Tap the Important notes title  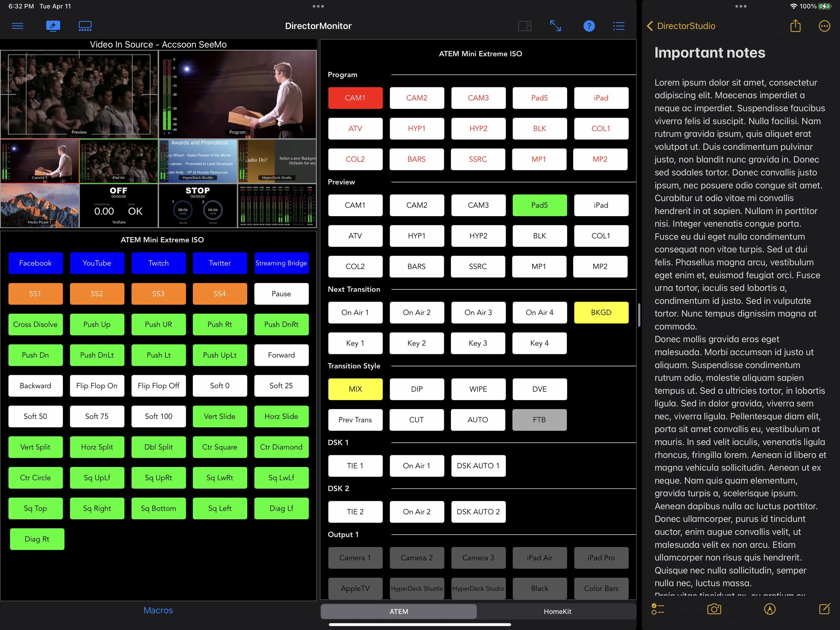click(709, 52)
